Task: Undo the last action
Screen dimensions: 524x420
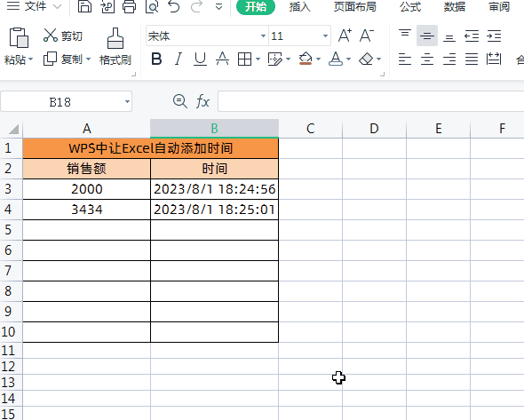Action: (x=174, y=6)
